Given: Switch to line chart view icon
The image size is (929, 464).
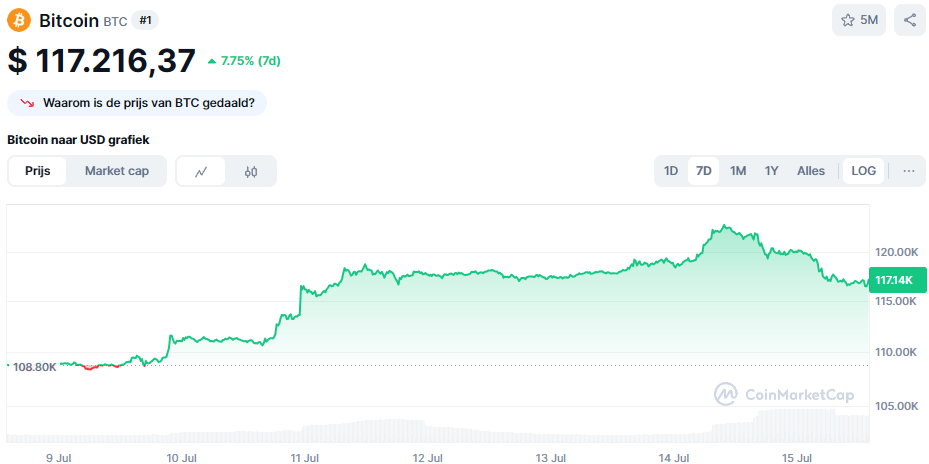Looking at the screenshot, I should pos(201,171).
